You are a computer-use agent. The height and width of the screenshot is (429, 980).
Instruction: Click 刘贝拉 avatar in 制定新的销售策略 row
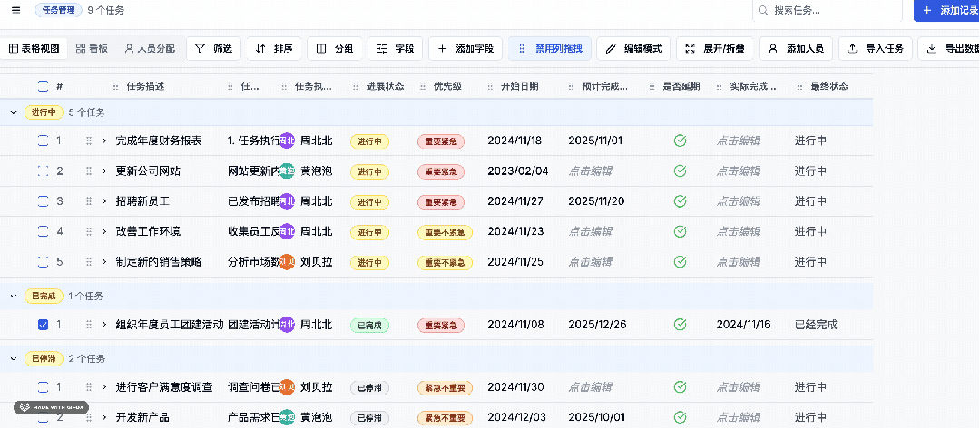287,262
